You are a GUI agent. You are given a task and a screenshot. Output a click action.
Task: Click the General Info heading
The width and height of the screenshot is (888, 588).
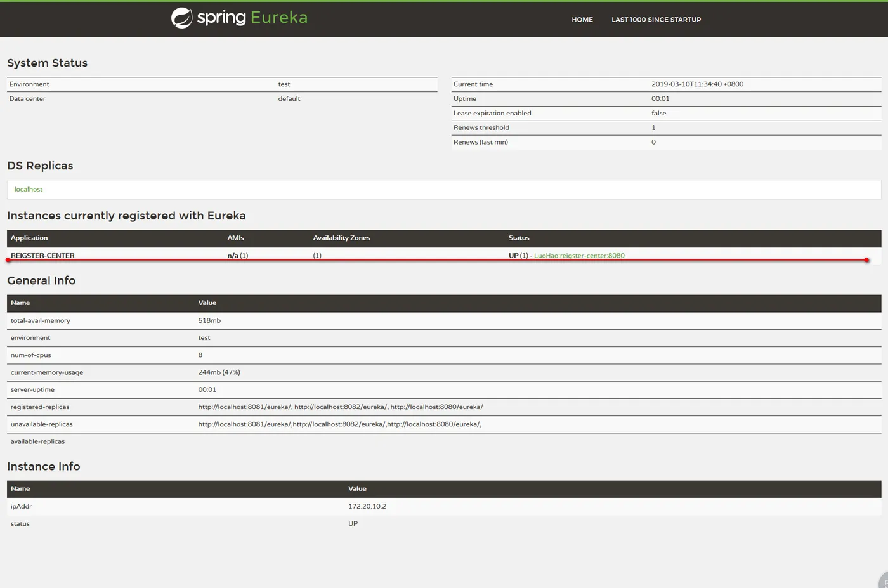pos(41,280)
